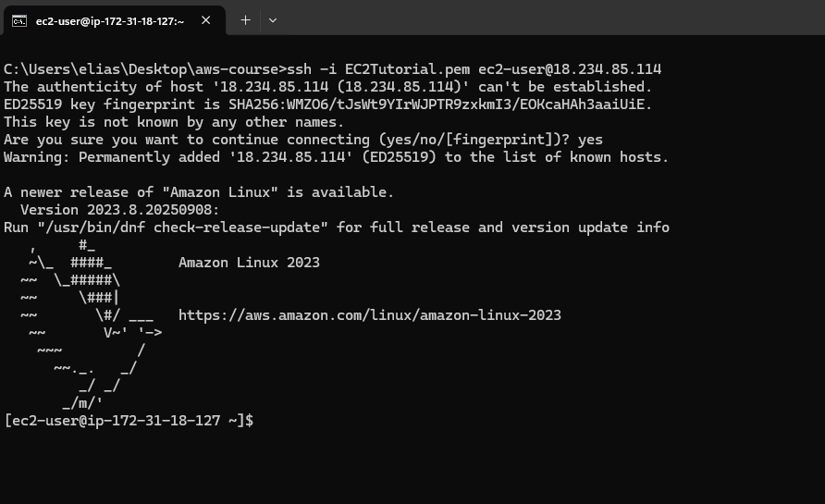Click the "A newer release" notice line

click(199, 192)
